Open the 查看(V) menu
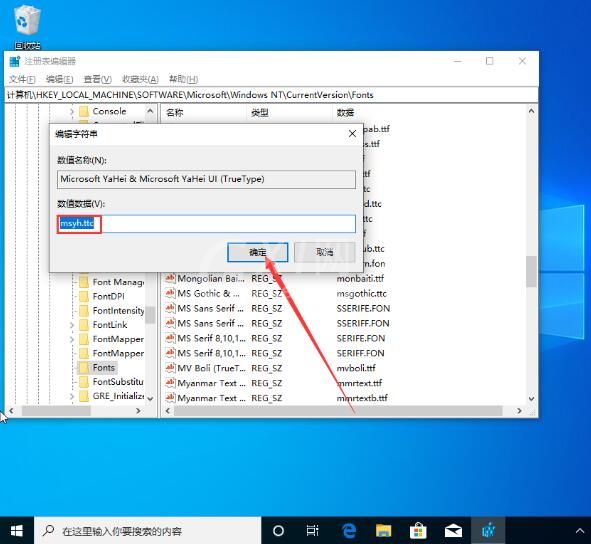The width and height of the screenshot is (591, 544). click(98, 80)
